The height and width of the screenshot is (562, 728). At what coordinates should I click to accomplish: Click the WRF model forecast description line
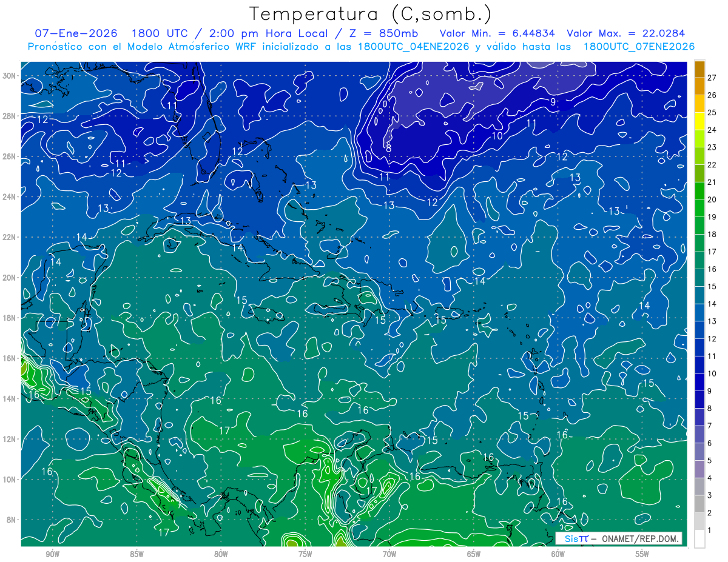[362, 47]
